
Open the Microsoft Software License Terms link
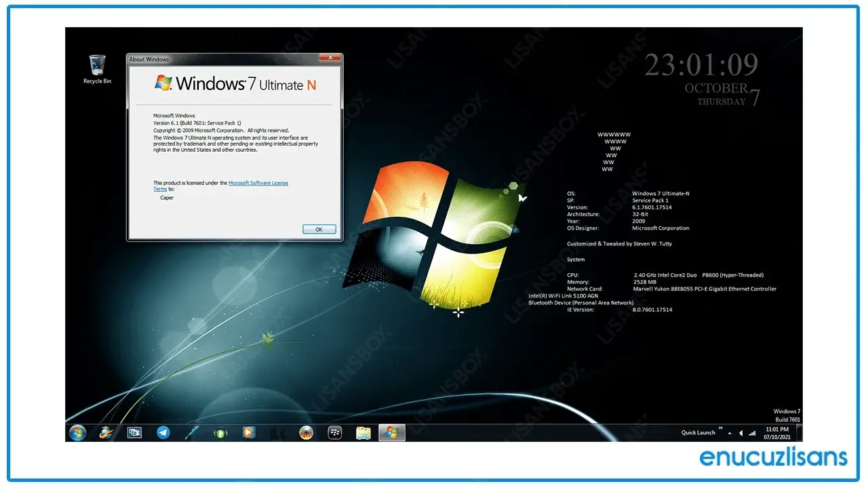tap(258, 183)
